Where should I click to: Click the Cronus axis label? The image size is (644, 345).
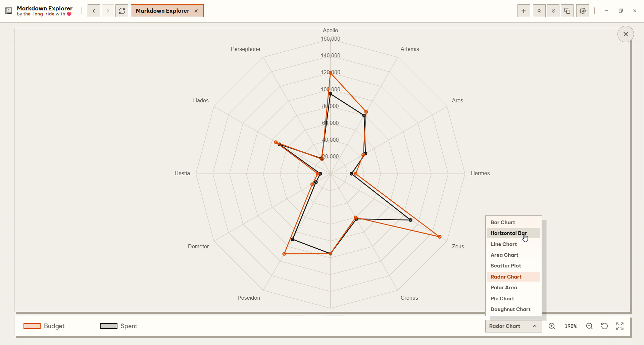409,298
